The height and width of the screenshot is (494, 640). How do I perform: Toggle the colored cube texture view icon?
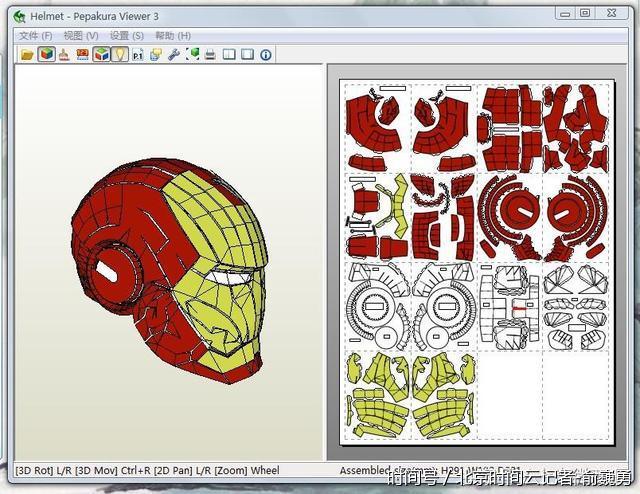pos(47,54)
